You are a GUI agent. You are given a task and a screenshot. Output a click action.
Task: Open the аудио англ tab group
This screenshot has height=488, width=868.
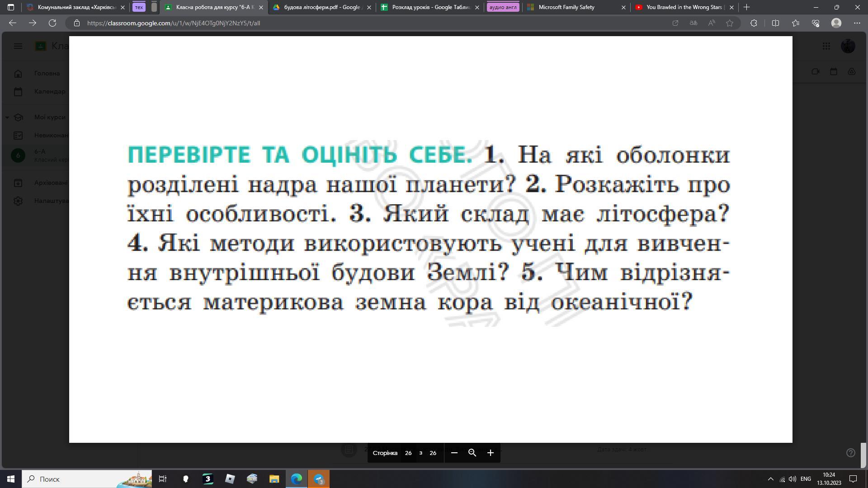click(503, 7)
